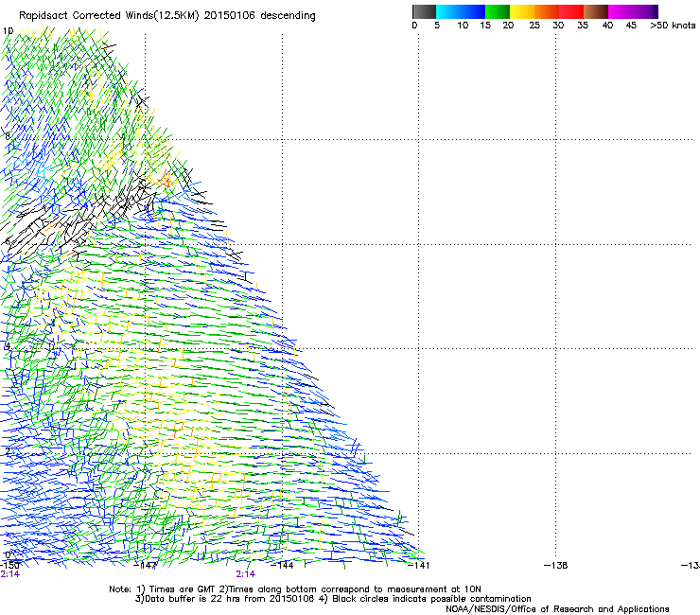The image size is (700, 615).
Task: Click longitude label '-144' on bottom axis
Action: [x=282, y=566]
